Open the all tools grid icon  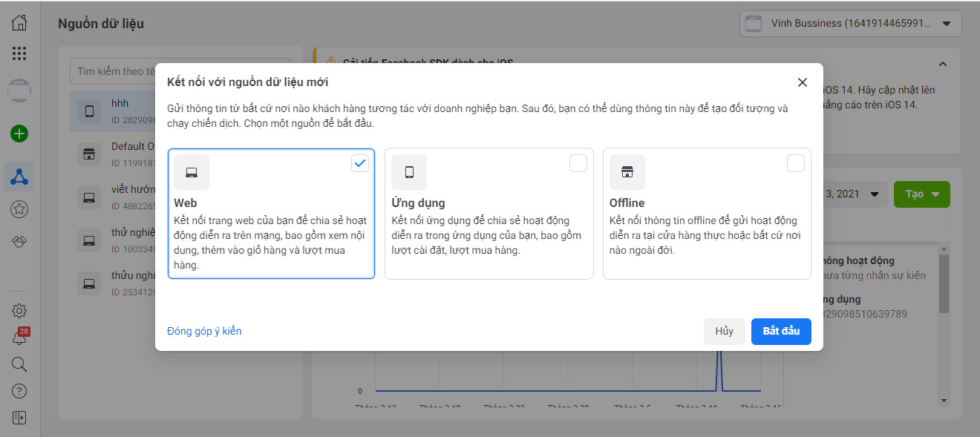pyautogui.click(x=20, y=53)
